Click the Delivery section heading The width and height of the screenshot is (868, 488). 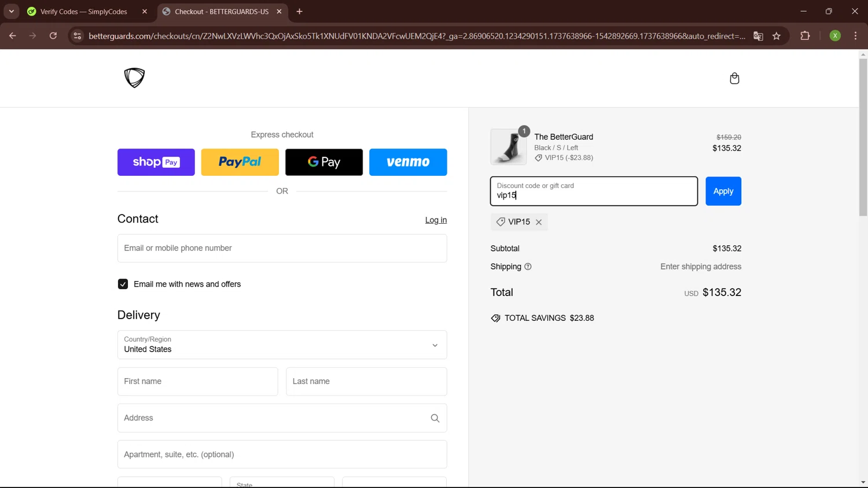tap(139, 315)
